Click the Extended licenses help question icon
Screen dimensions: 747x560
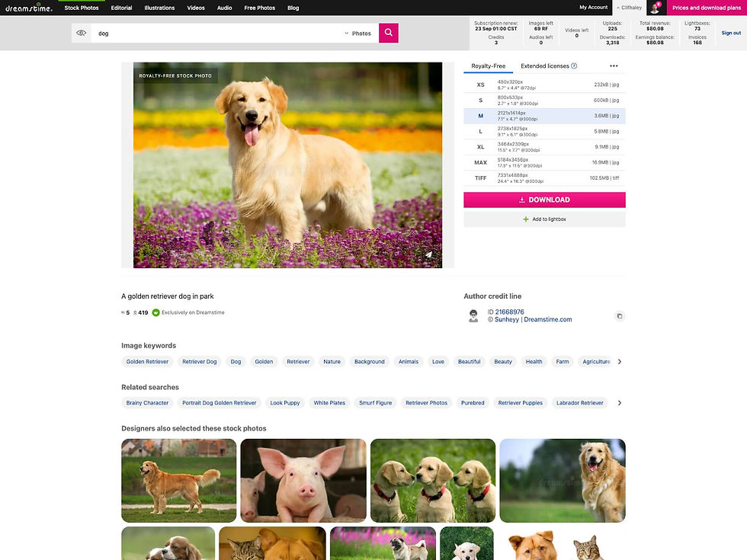(574, 66)
